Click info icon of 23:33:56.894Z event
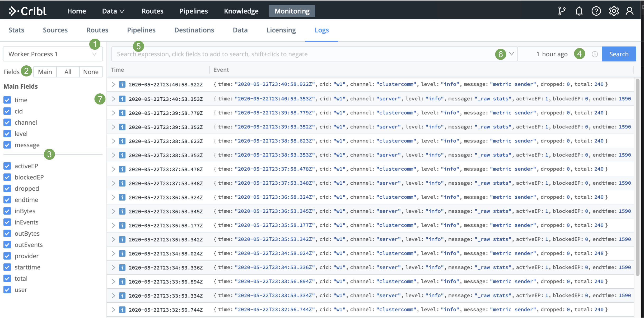 pyautogui.click(x=122, y=281)
